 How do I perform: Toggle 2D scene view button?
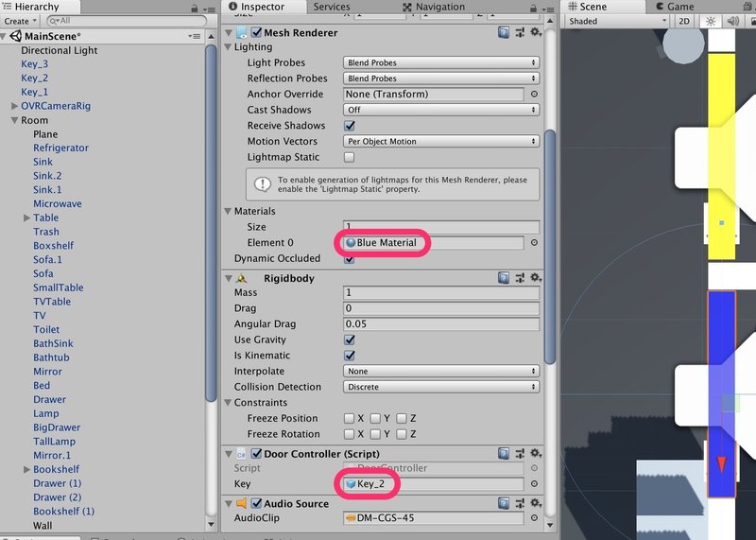[x=684, y=21]
